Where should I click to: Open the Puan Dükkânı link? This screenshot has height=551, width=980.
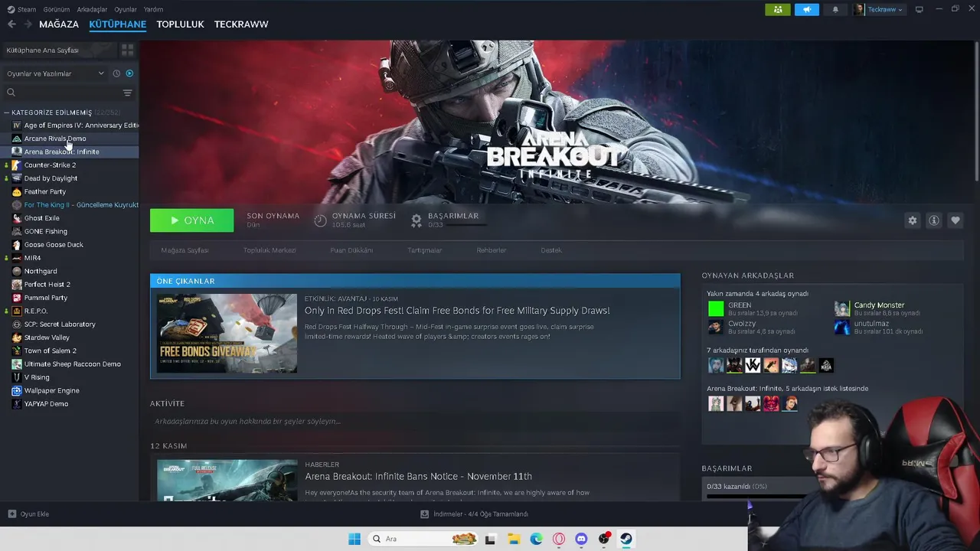(x=351, y=250)
